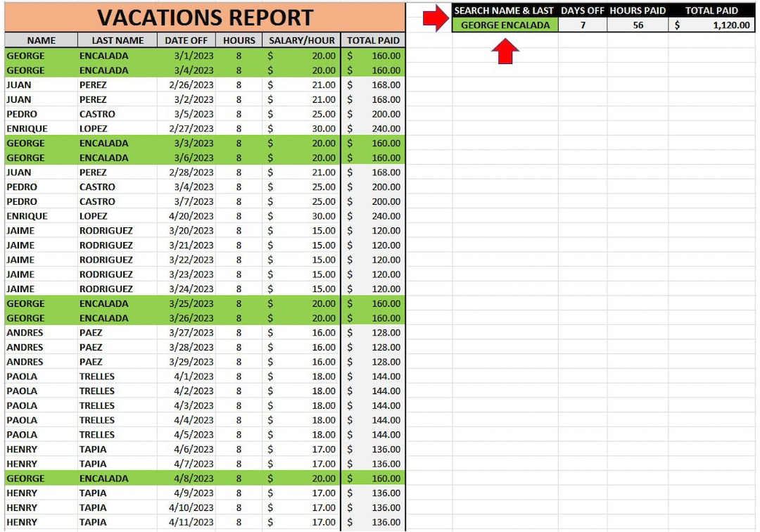Viewport: 760px width, 532px height.
Task: Select the DATE OFF column header
Action: (186, 40)
